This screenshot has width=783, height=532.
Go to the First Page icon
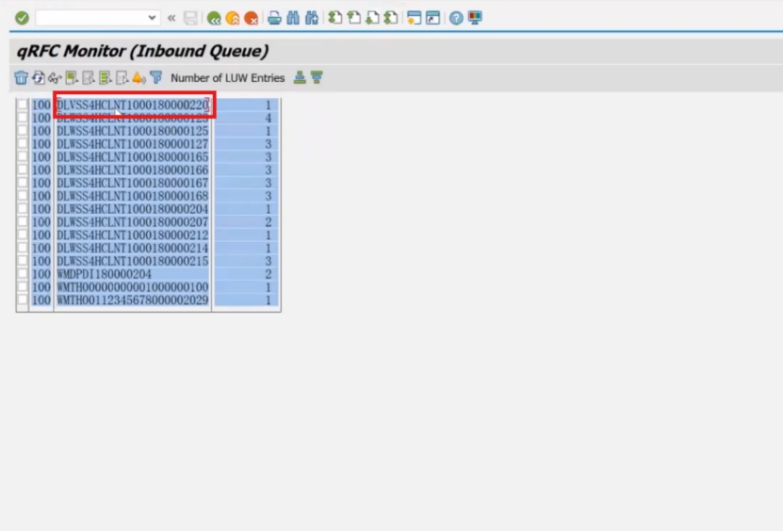(x=335, y=19)
